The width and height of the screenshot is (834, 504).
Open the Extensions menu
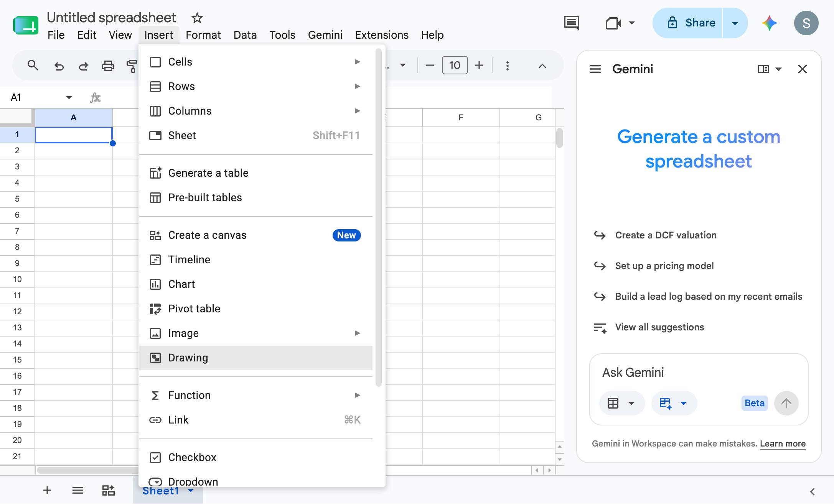[382, 35]
